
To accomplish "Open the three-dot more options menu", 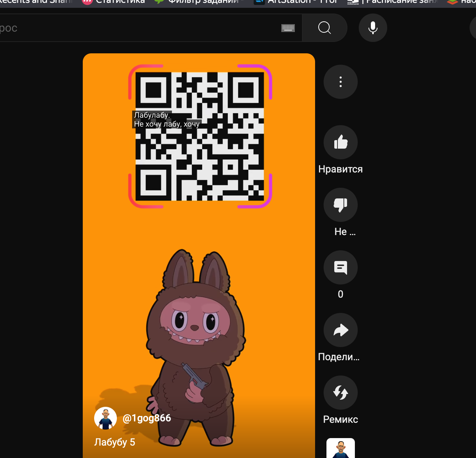I will click(341, 82).
